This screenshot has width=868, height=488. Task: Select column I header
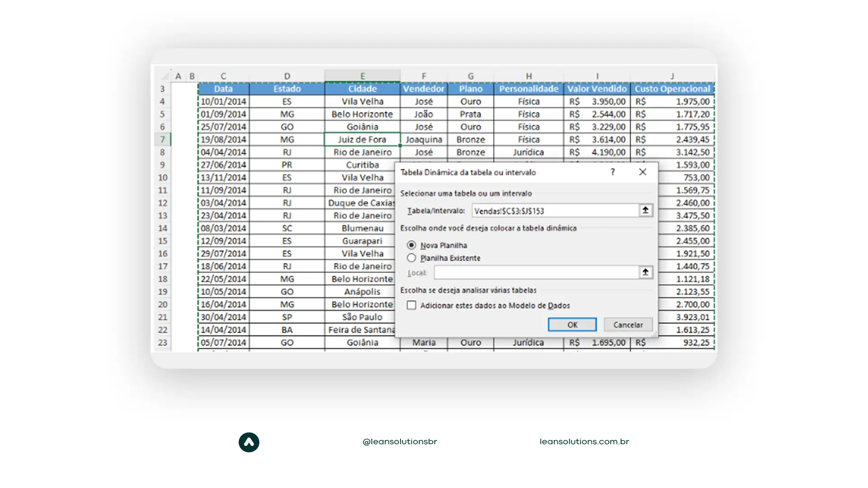(x=597, y=76)
